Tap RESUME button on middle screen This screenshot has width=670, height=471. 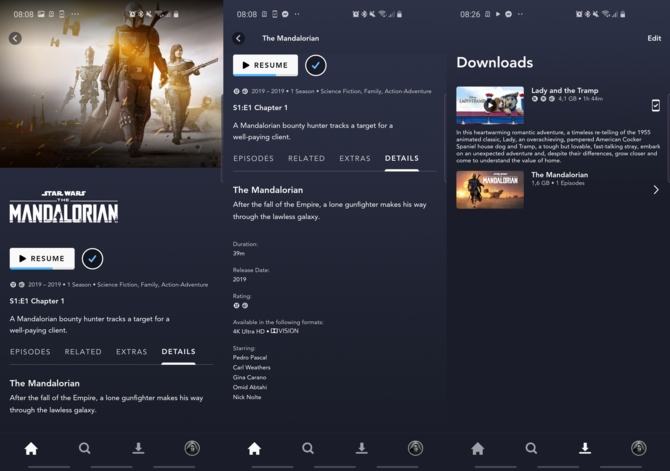pyautogui.click(x=265, y=65)
